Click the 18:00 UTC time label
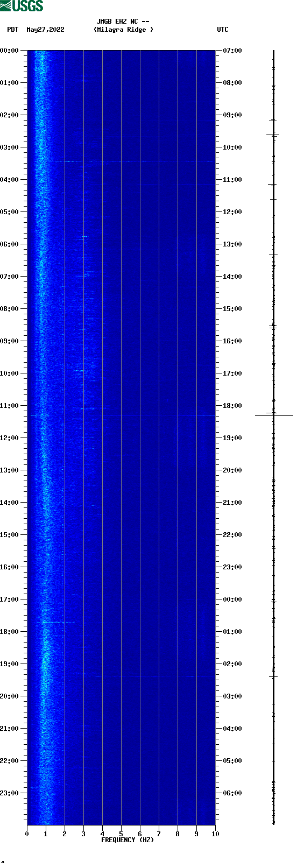This screenshot has width=297, height=868. pyautogui.click(x=232, y=406)
